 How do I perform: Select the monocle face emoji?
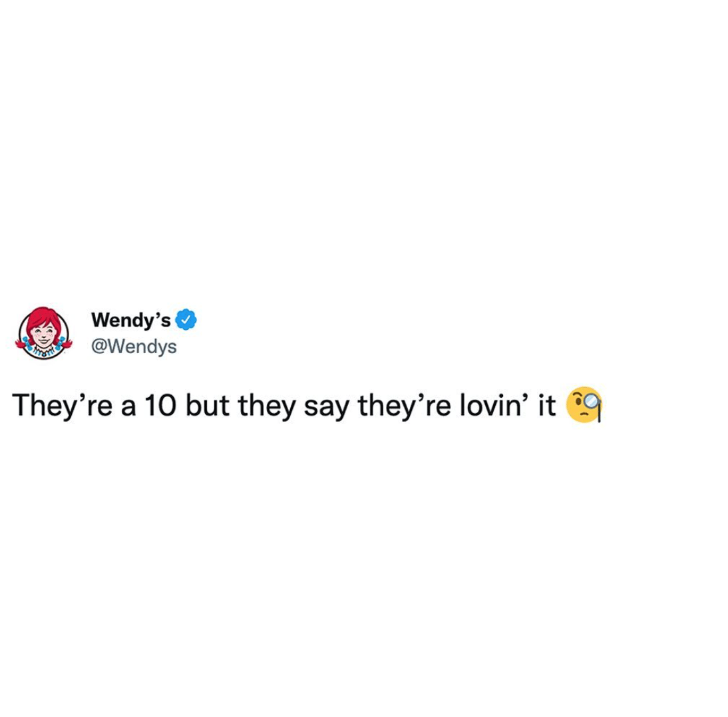click(x=584, y=404)
